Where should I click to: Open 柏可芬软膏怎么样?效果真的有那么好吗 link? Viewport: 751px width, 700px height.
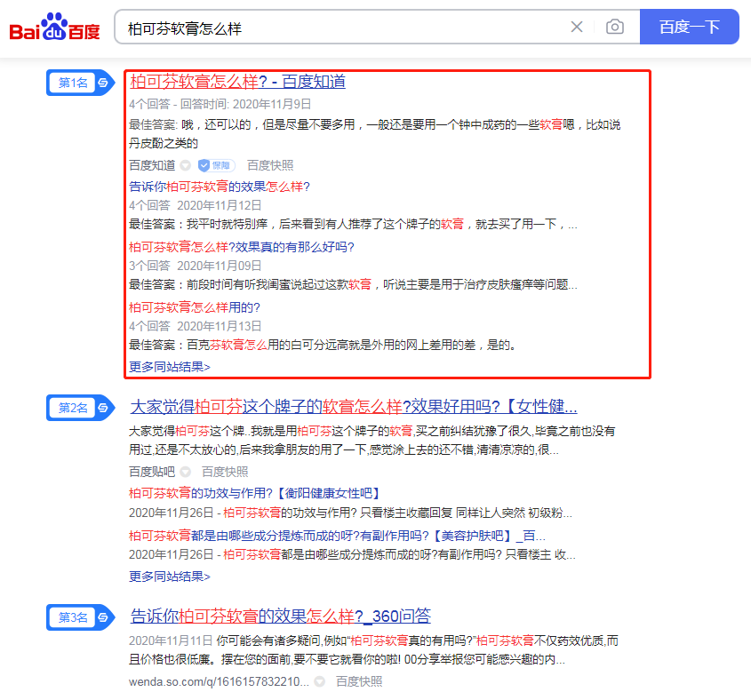point(241,247)
